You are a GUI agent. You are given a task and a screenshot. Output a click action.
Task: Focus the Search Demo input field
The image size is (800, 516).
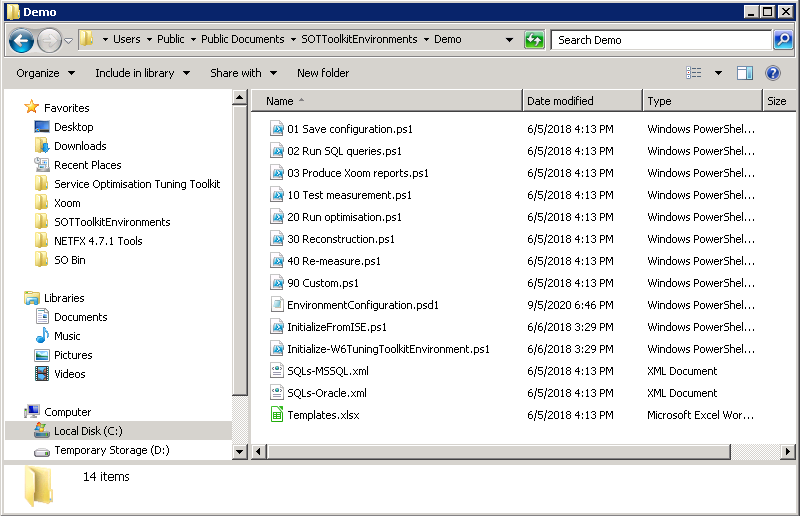pyautogui.click(x=662, y=40)
